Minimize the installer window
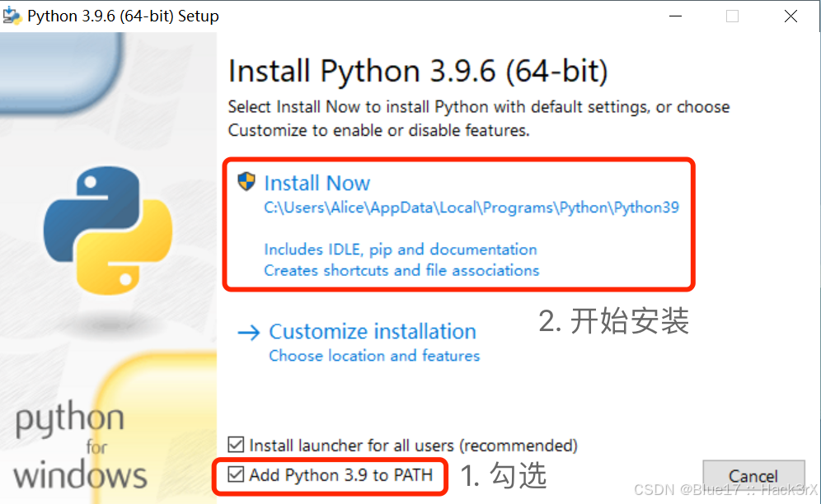Screen dimensions: 821x504 (x=675, y=15)
